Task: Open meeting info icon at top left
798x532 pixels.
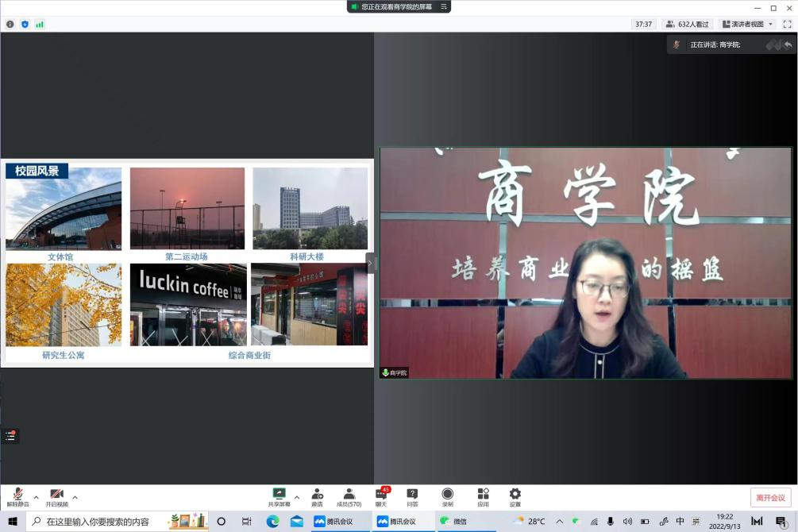Action: click(10, 25)
